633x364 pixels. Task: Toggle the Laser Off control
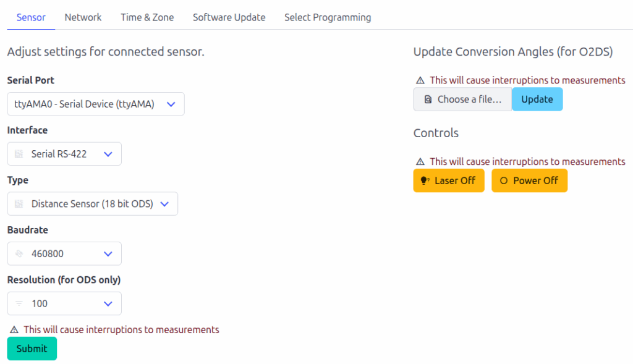click(x=449, y=180)
